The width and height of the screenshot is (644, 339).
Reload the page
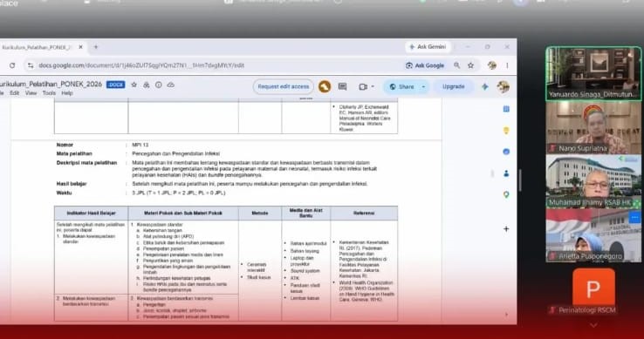12,65
